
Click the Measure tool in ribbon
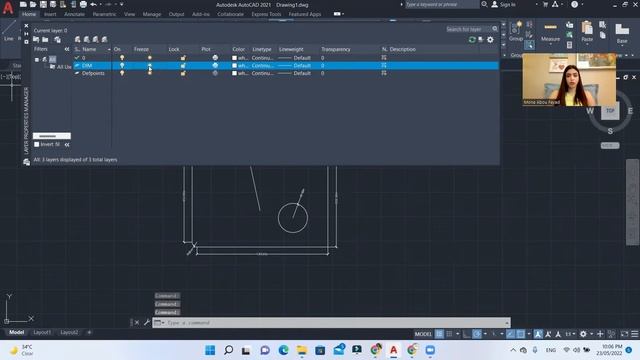(550, 32)
